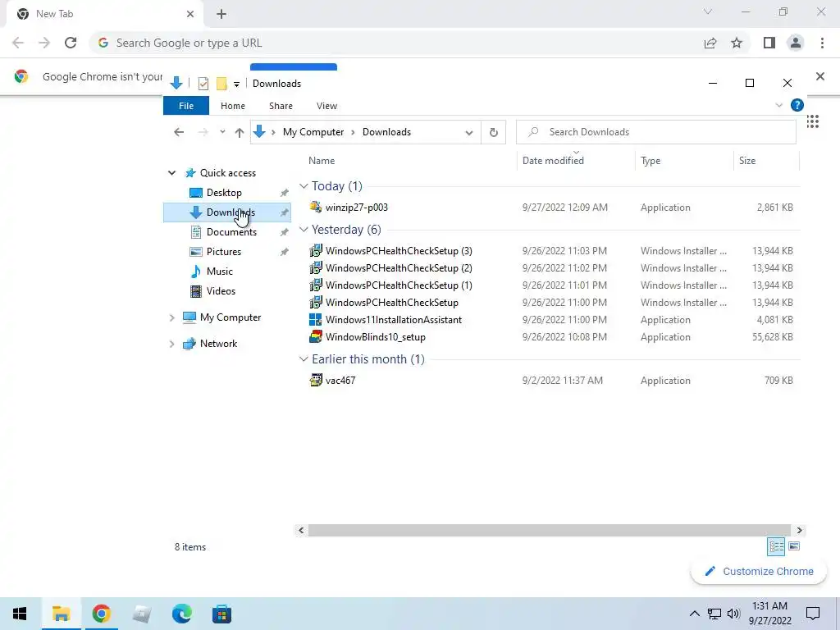Screen dimensions: 840x630
Task: Select WindowsPCHealthCheckSetup (1) file
Action: 399,285
